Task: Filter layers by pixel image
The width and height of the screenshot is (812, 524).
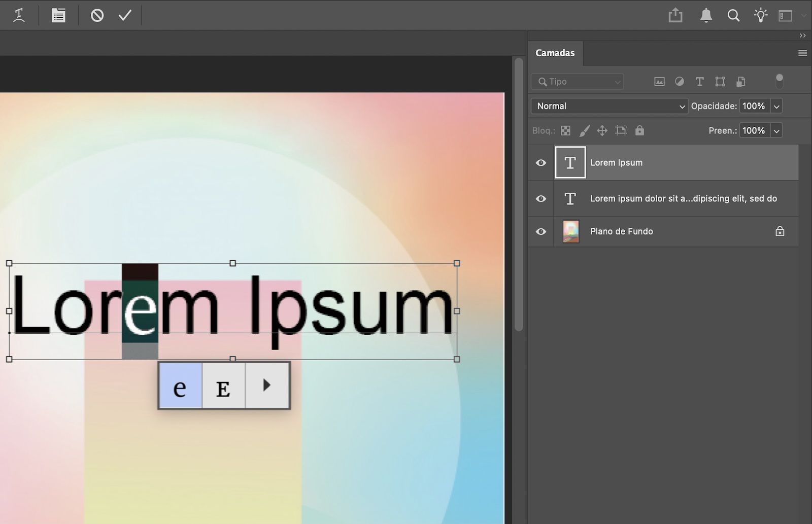Action: (659, 81)
